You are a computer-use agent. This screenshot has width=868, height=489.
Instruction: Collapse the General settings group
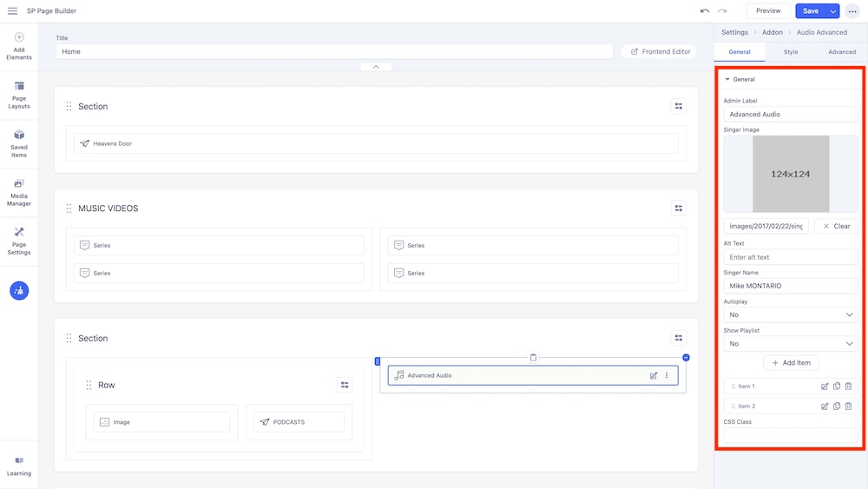pyautogui.click(x=728, y=79)
